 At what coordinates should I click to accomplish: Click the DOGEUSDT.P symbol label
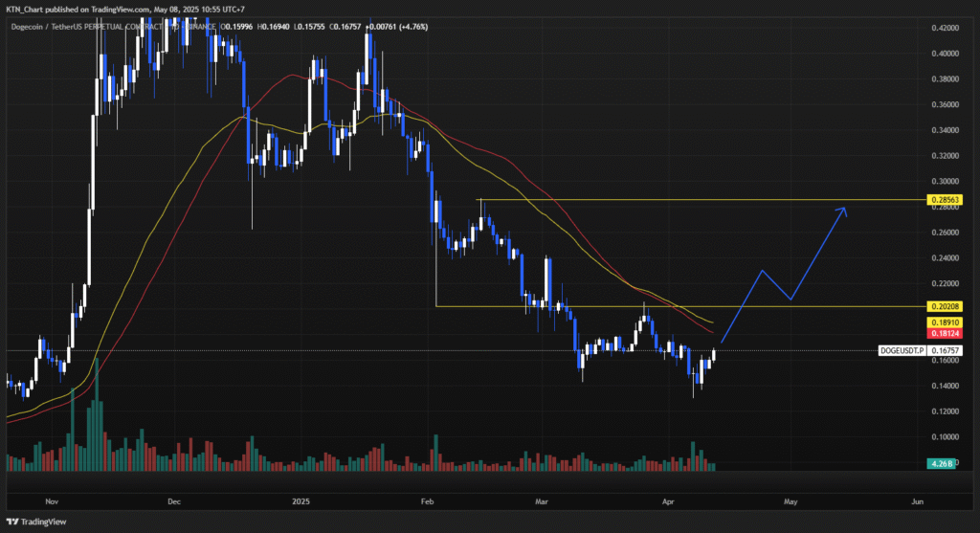(902, 350)
